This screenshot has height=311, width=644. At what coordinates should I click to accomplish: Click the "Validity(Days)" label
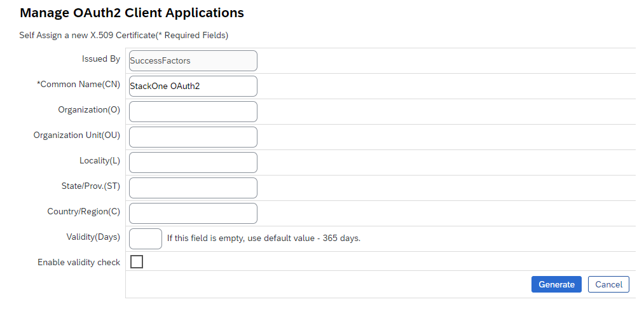(x=93, y=237)
